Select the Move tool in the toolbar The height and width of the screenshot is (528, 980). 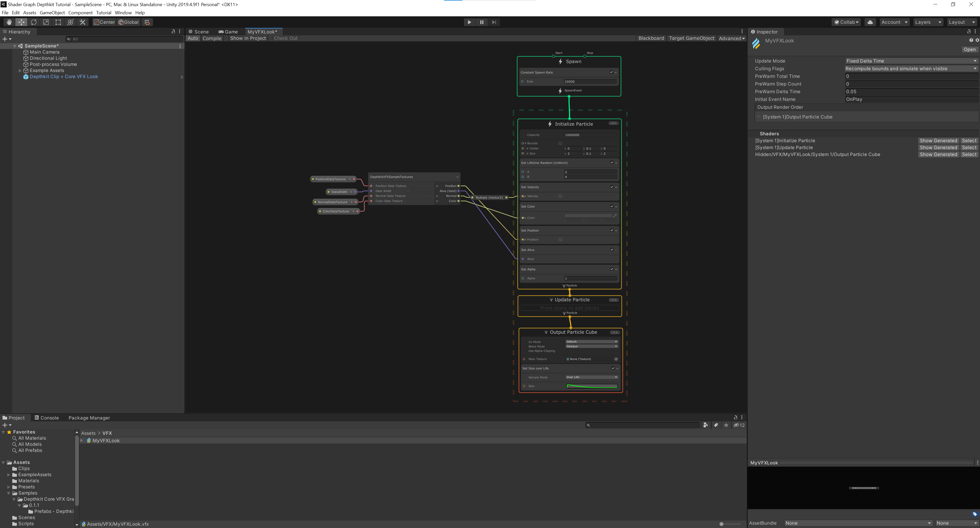21,22
